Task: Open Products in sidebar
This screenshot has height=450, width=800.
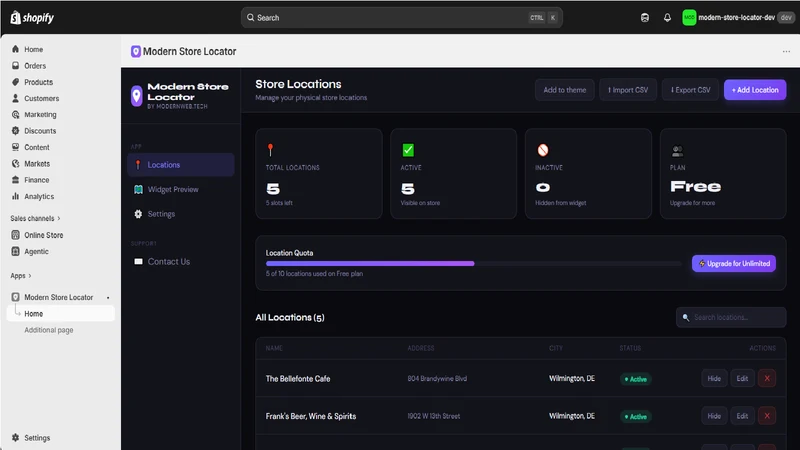Action: tap(38, 82)
